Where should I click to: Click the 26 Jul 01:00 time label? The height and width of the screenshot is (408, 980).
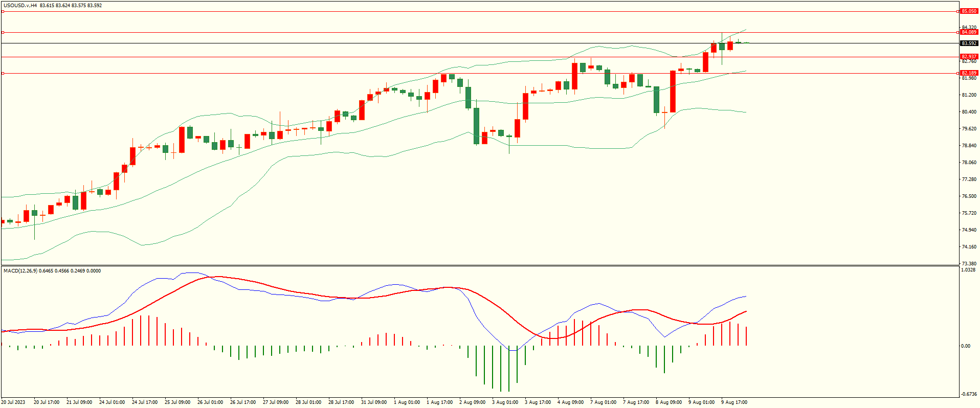point(210,402)
